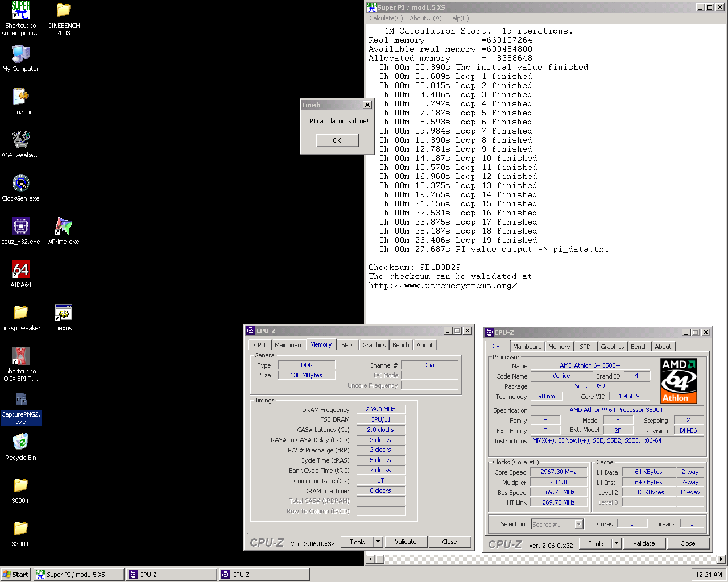Open the Super PI shortcut desktop icon
The height and width of the screenshot is (582, 728).
pos(21,11)
